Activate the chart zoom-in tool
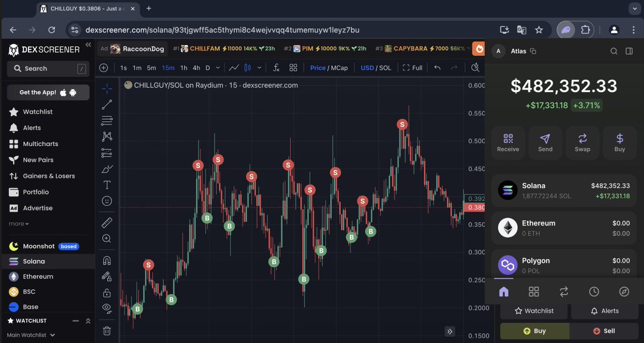Viewport: 644px width, 343px height. coord(107,238)
